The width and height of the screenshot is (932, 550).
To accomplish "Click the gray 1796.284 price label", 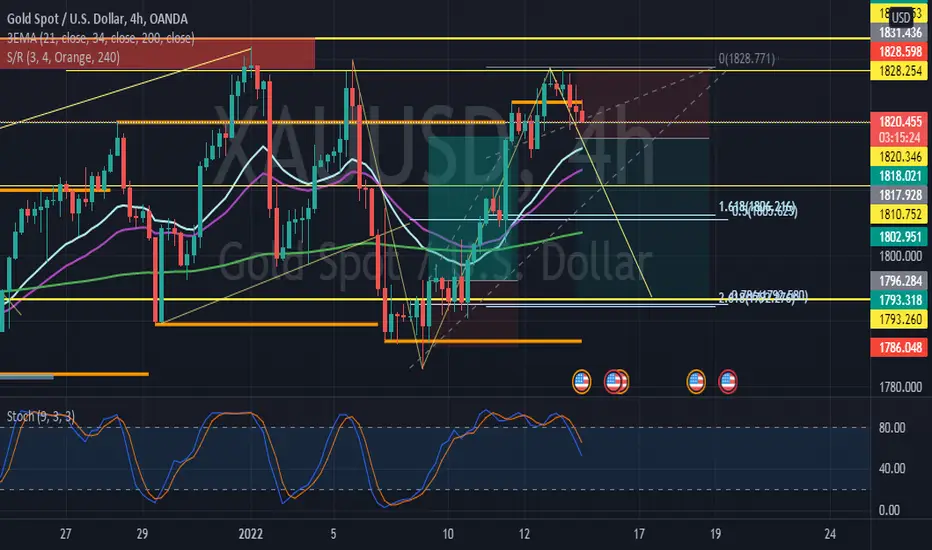I will (x=900, y=280).
